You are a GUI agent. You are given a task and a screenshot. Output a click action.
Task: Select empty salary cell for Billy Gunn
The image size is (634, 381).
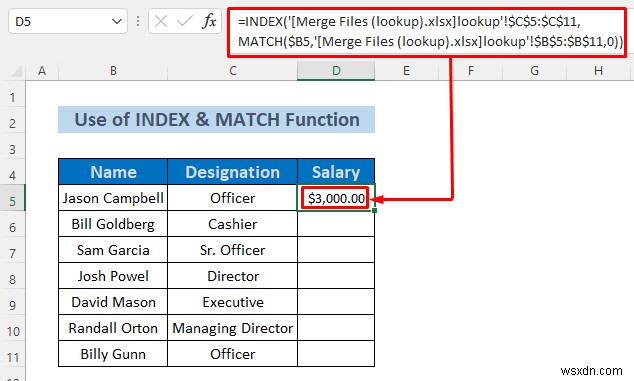point(336,354)
